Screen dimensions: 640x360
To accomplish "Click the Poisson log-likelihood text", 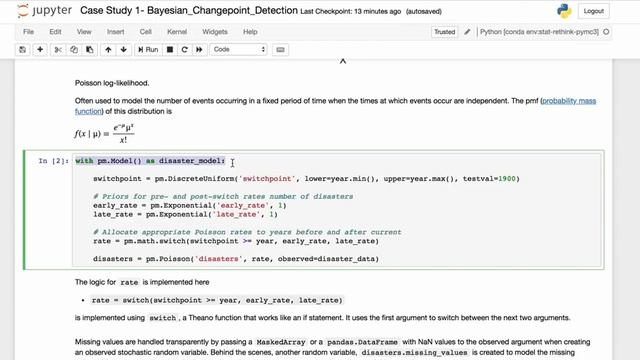I will 112,83.
